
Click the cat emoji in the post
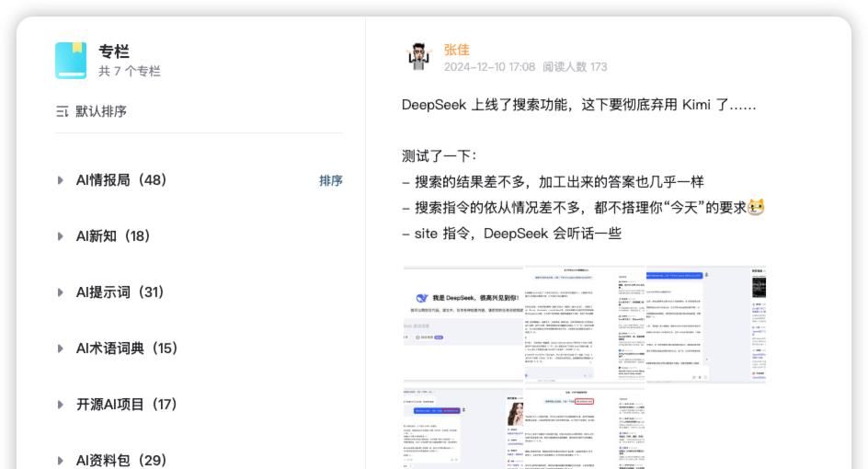point(756,207)
